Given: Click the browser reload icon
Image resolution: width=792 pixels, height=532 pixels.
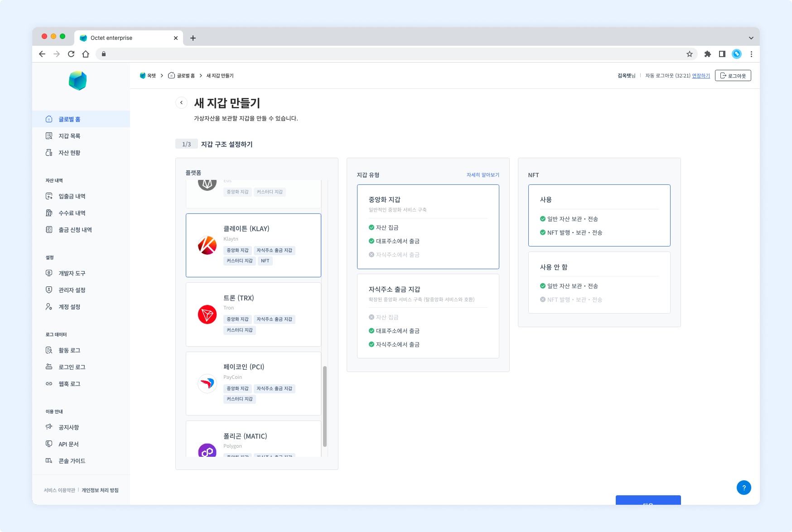Looking at the screenshot, I should click(71, 54).
